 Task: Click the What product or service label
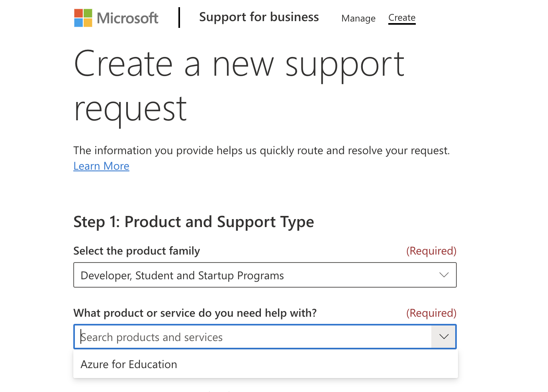(x=195, y=313)
